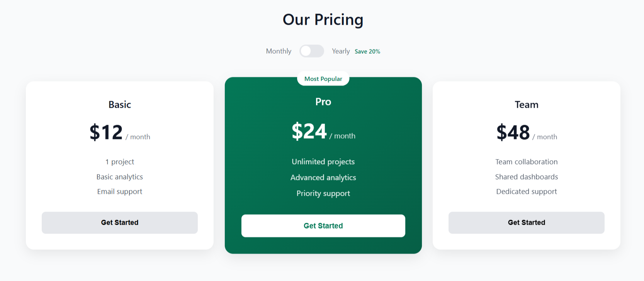
Task: Select the Most Popular badge
Action: [323, 78]
